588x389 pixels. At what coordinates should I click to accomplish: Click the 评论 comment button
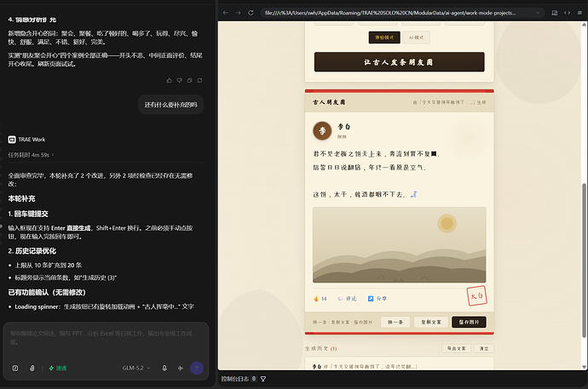click(347, 299)
